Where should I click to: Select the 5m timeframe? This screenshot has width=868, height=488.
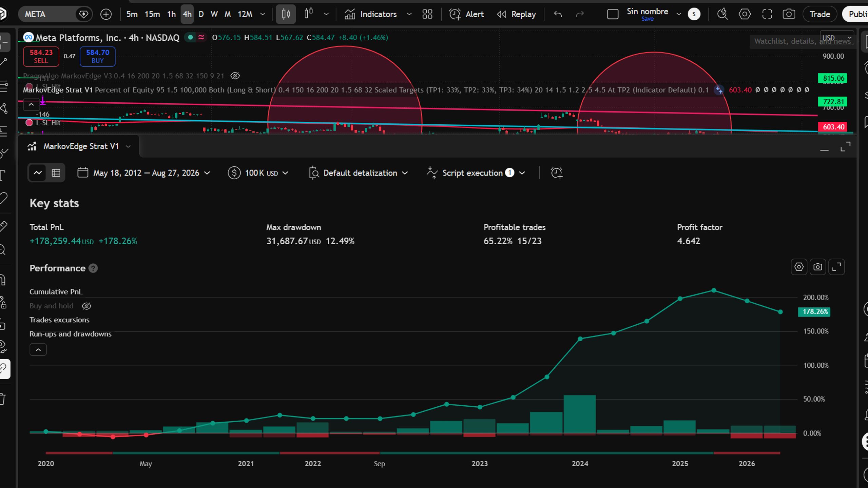point(132,14)
